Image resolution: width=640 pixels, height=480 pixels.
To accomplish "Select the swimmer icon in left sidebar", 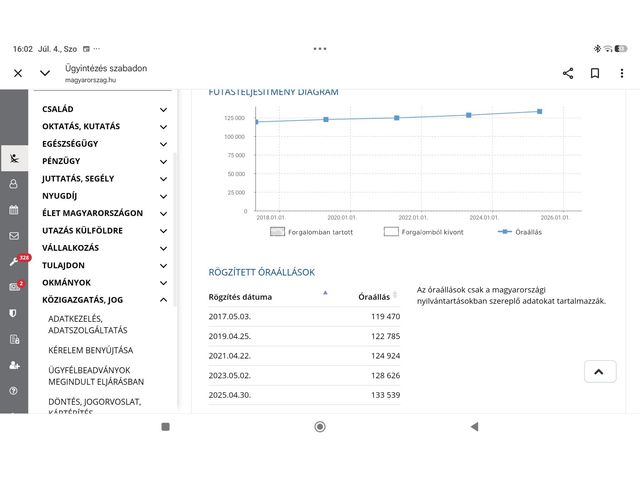I will point(14,158).
